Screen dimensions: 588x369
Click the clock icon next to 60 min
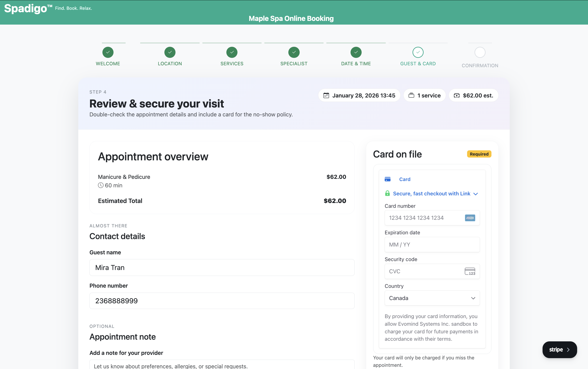[x=100, y=185]
